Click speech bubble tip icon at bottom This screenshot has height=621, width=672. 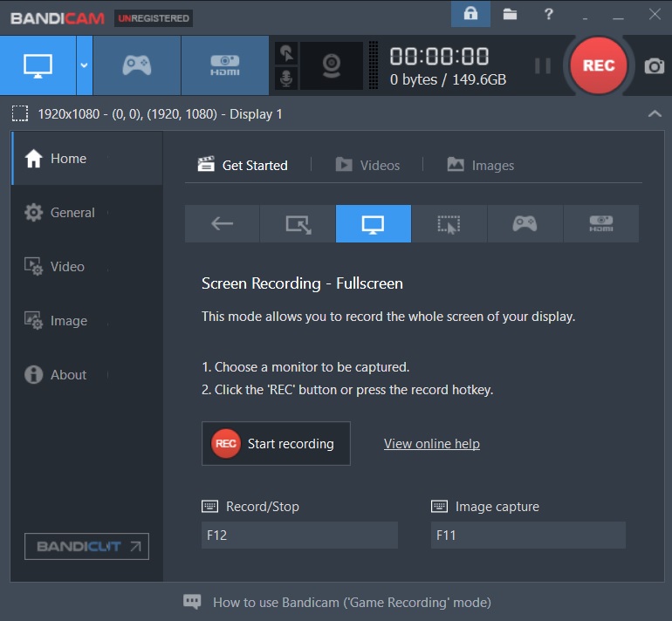click(x=192, y=601)
